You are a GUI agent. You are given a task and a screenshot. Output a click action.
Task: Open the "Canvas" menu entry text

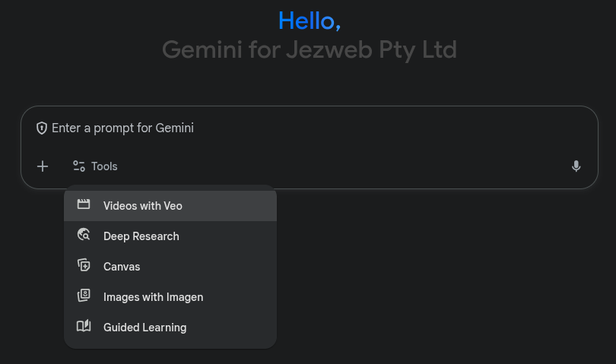coord(122,267)
